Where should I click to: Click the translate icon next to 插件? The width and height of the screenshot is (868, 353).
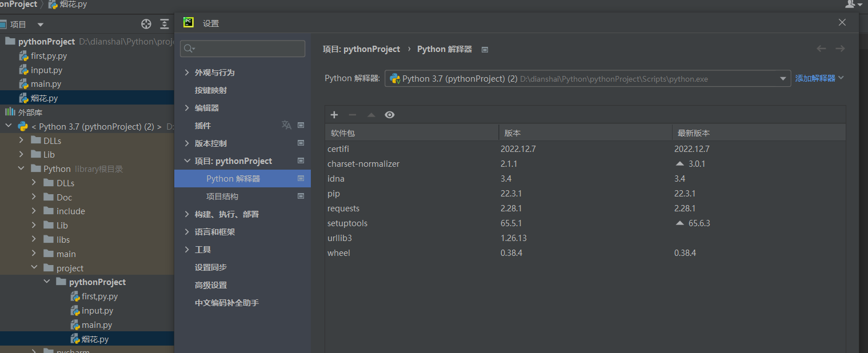click(286, 125)
